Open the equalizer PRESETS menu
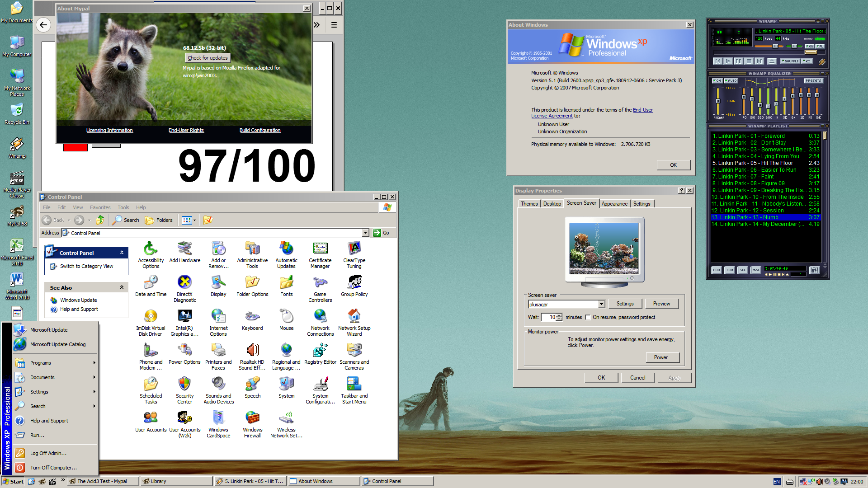The width and height of the screenshot is (868, 488). point(813,81)
